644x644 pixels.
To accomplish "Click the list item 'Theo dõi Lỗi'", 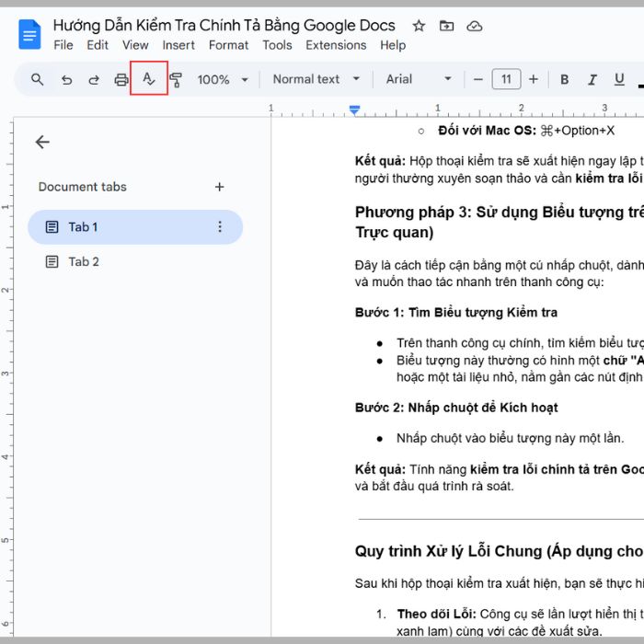I will click(436, 614).
